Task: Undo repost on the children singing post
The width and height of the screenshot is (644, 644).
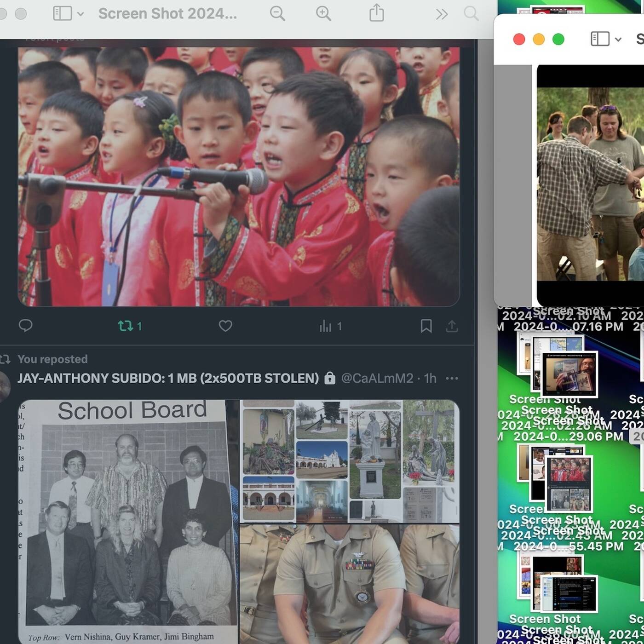Action: [130, 326]
